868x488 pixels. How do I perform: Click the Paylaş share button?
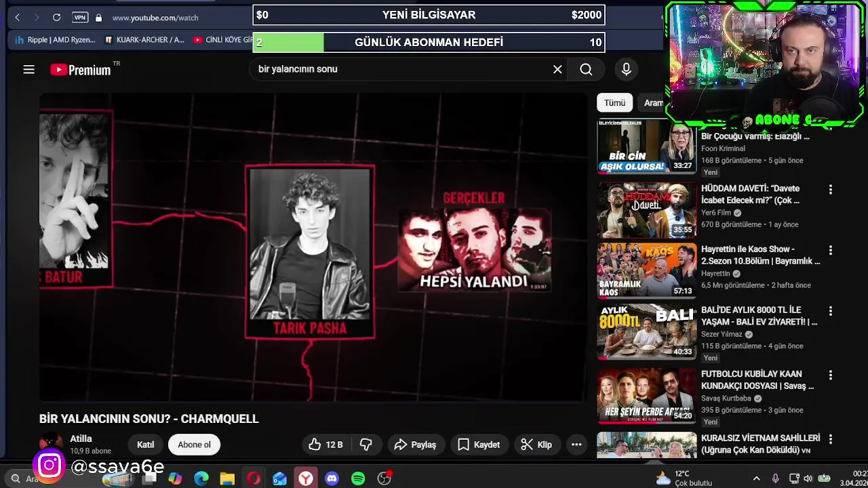415,445
